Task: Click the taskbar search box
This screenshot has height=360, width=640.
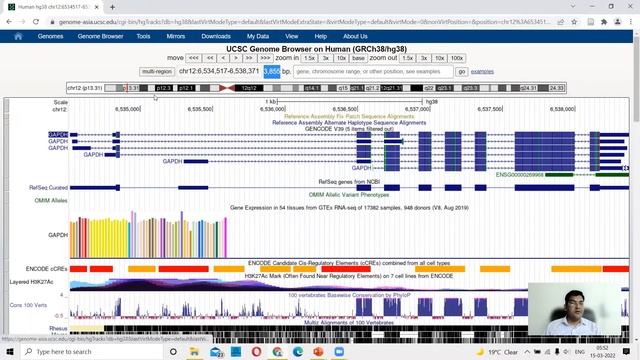Action: coord(91,351)
